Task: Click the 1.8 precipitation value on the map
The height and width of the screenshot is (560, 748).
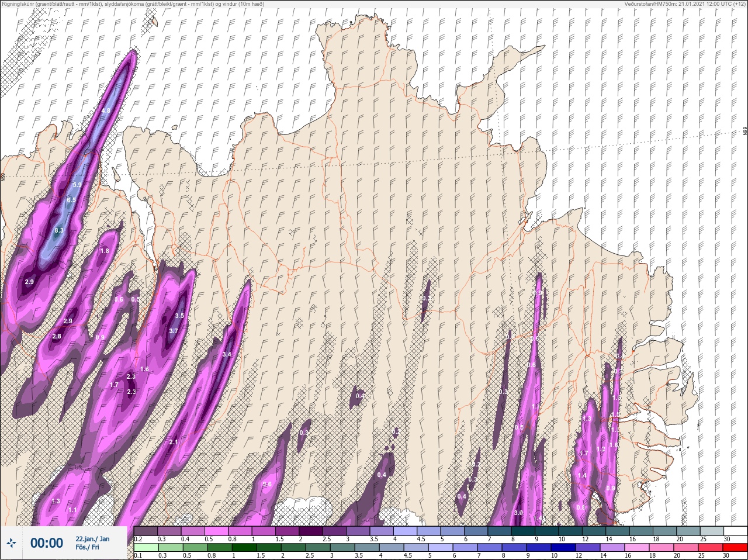Action: 105,251
